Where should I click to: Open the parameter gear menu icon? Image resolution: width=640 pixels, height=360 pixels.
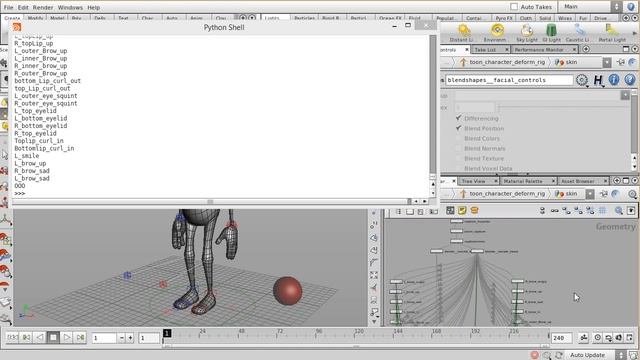pos(582,80)
